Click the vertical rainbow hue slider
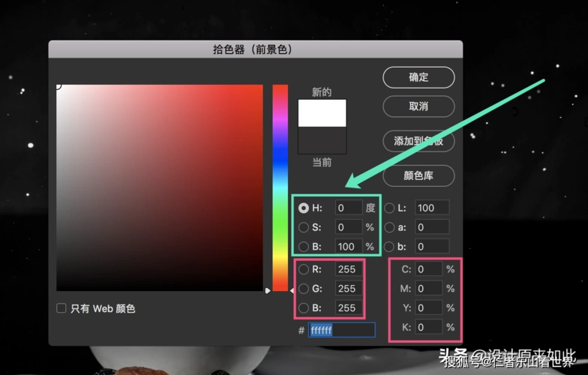The height and width of the screenshot is (375, 588). [x=280, y=187]
